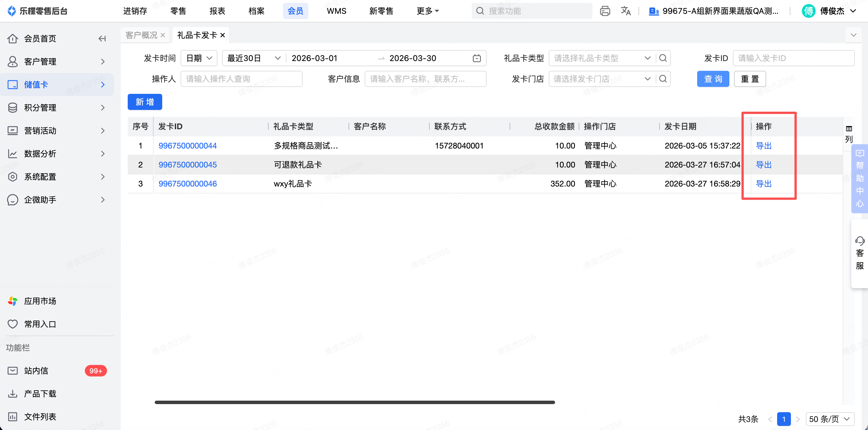Screen dimensions: 868x430
Task: Click the 查询 search button
Action: click(x=713, y=79)
